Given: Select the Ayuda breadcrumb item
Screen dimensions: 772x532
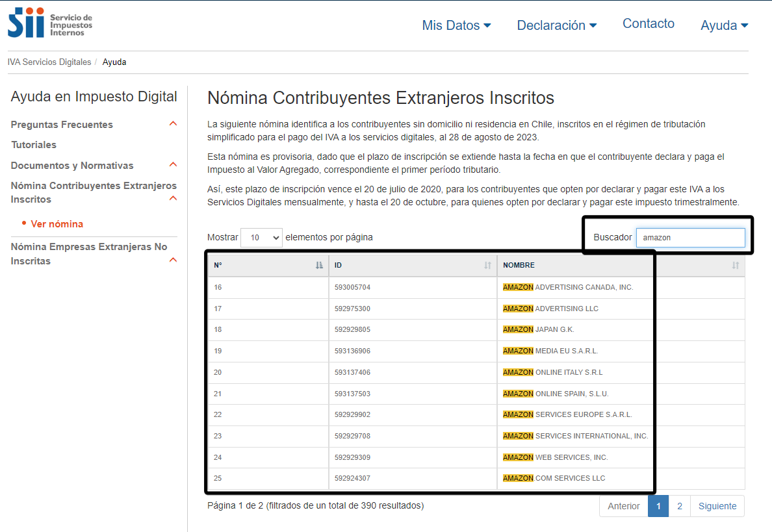Looking at the screenshot, I should (114, 62).
